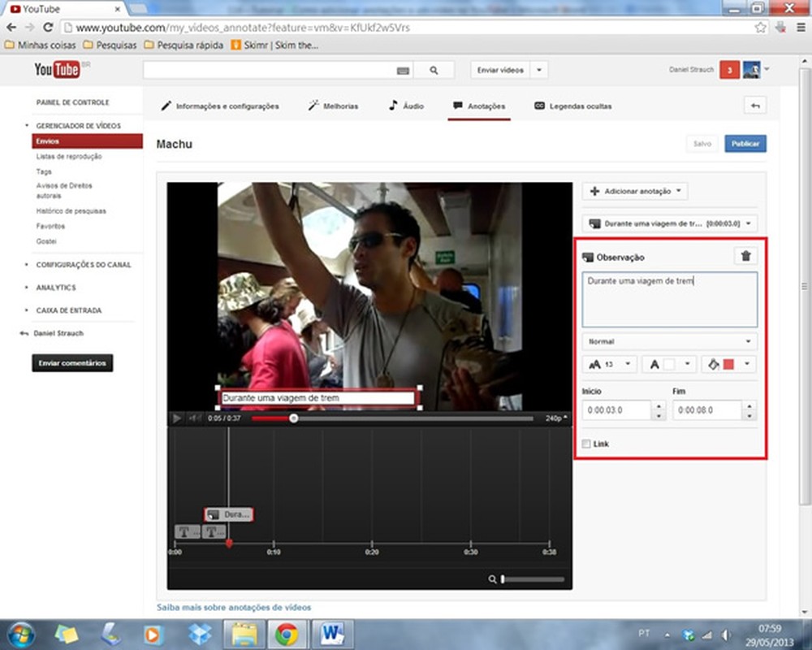812x650 pixels.
Task: Open Favoritos in sidebar
Action: tap(50, 226)
